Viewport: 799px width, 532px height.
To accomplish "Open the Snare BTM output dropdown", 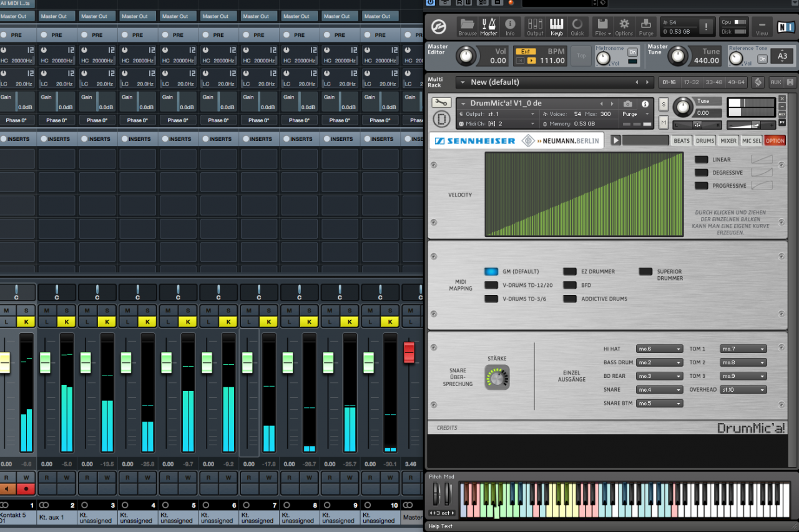I will pyautogui.click(x=659, y=404).
